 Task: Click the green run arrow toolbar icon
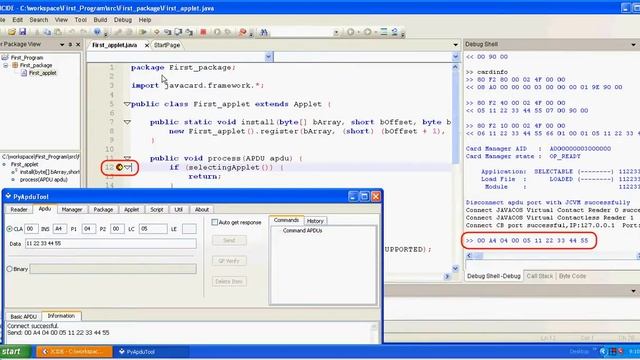coord(142,32)
